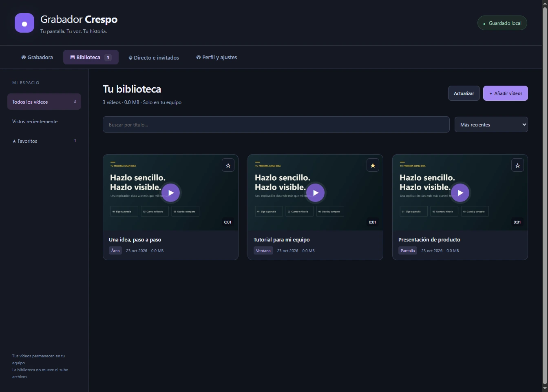Screen dimensions: 548x392
Task: Click the purple Grabador Crespo logo icon
Action: click(x=24, y=23)
